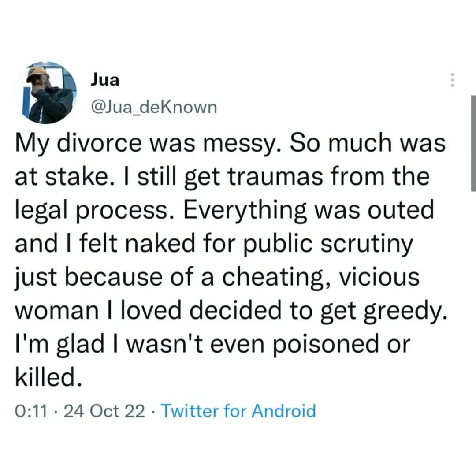This screenshot has width=476, height=476.
Task: Click the words 'cheating, vicious'
Action: (x=320, y=278)
